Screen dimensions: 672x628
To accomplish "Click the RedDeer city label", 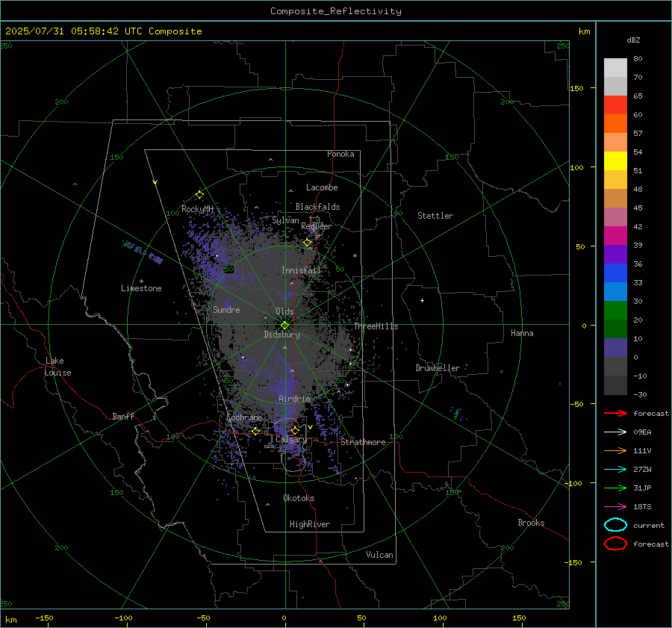I will (317, 226).
